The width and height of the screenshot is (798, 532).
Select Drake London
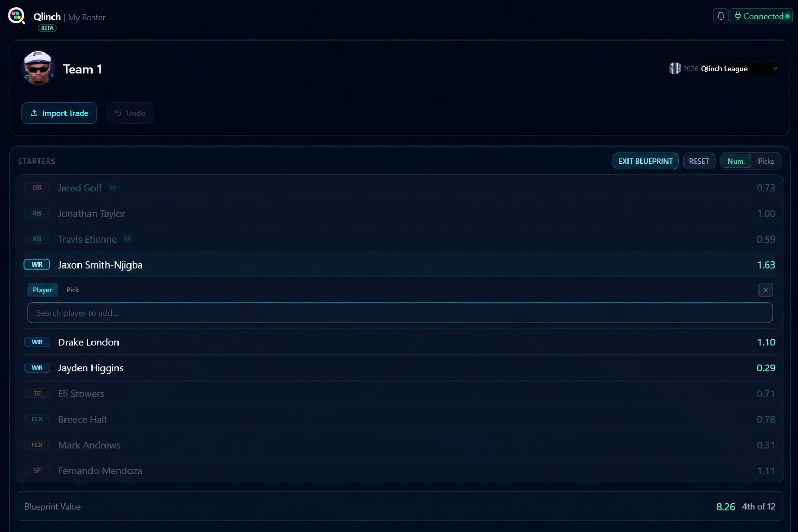pyautogui.click(x=400, y=342)
